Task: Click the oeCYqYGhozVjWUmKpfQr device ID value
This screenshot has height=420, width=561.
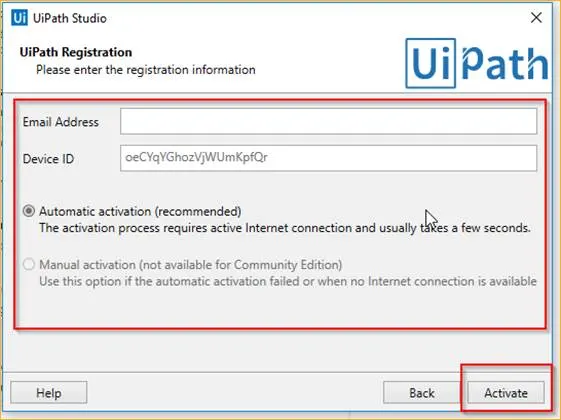Action: [x=196, y=157]
